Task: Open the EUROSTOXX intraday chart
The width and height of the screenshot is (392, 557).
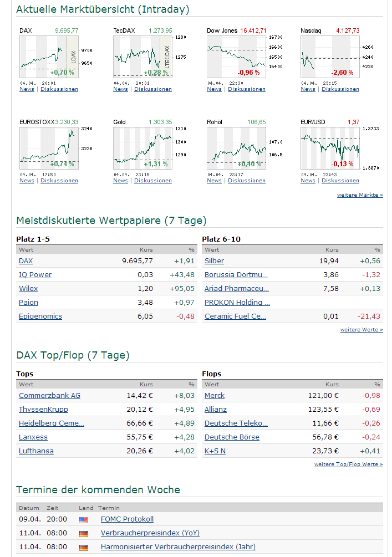Action: coord(49,148)
